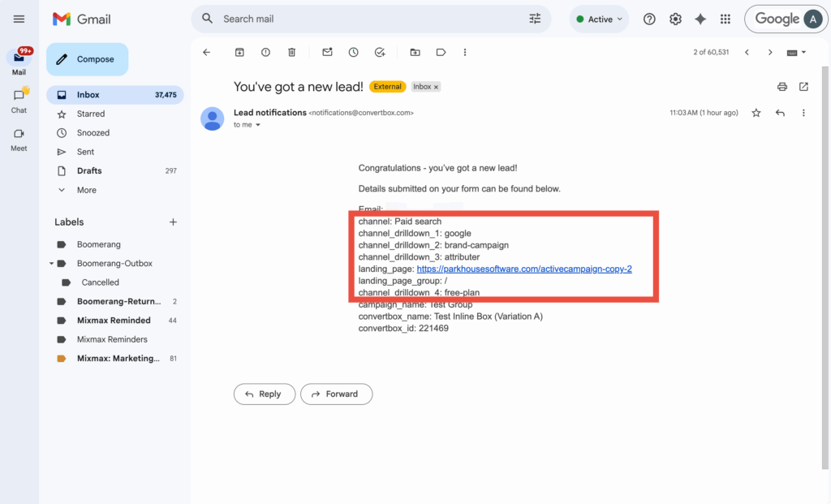The width and height of the screenshot is (831, 504).
Task: Click the Search mail field
Action: tap(365, 19)
